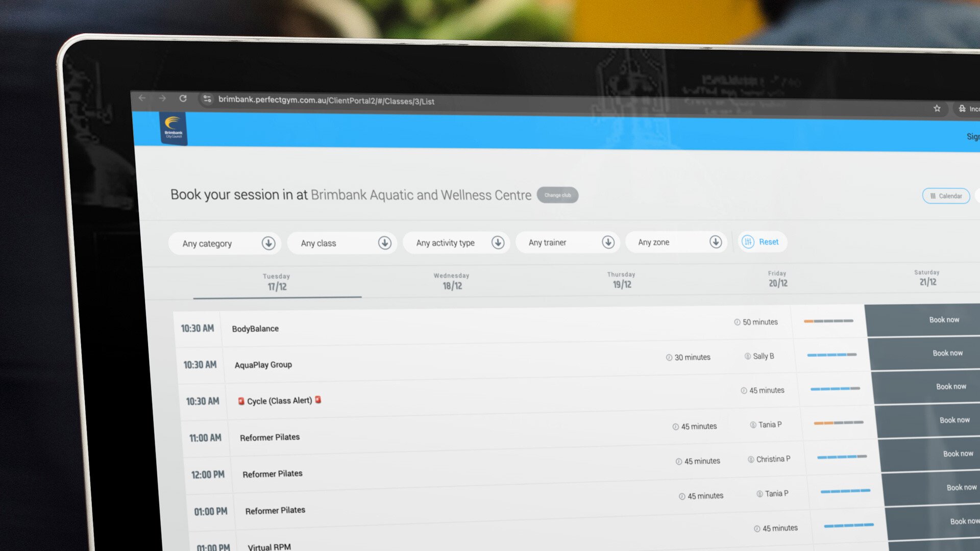Bookmark this page via the star icon
980x551 pixels.
[x=937, y=108]
